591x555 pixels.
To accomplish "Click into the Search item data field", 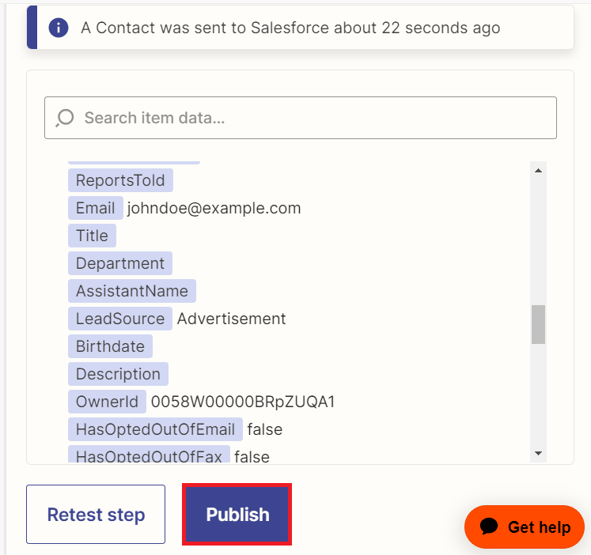I will (300, 118).
